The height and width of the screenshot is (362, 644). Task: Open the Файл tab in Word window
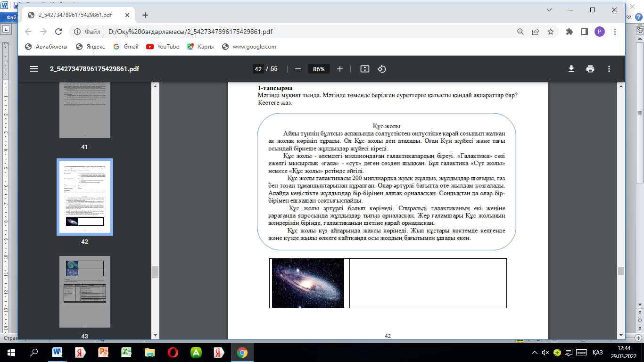tap(11, 17)
